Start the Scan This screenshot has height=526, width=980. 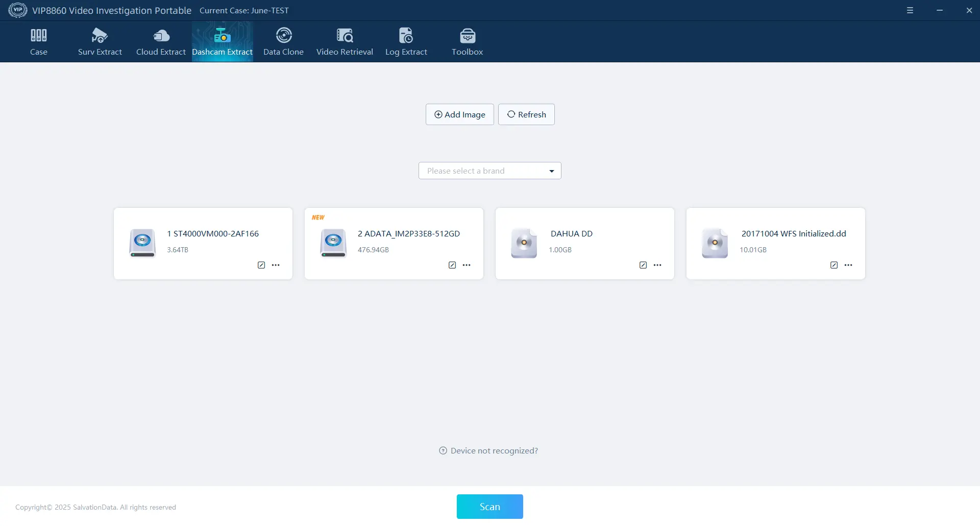pyautogui.click(x=489, y=507)
